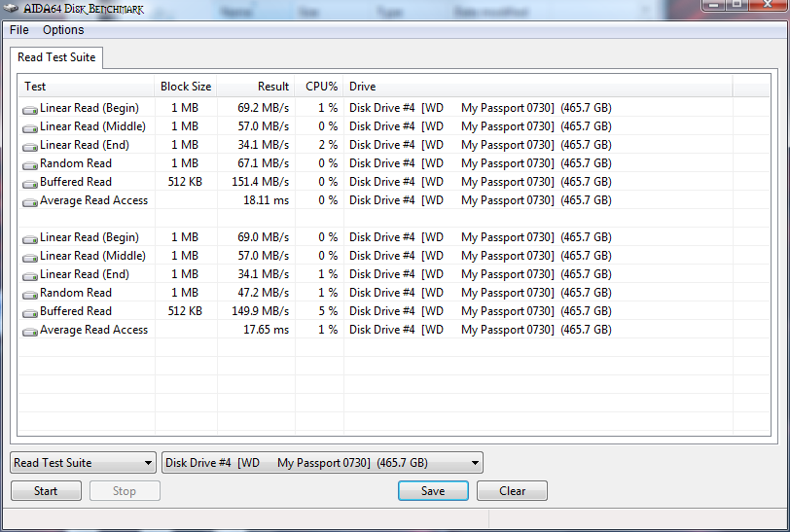Select the 151.4 MB/s result value
Viewport: 790px width, 532px height.
coord(260,182)
